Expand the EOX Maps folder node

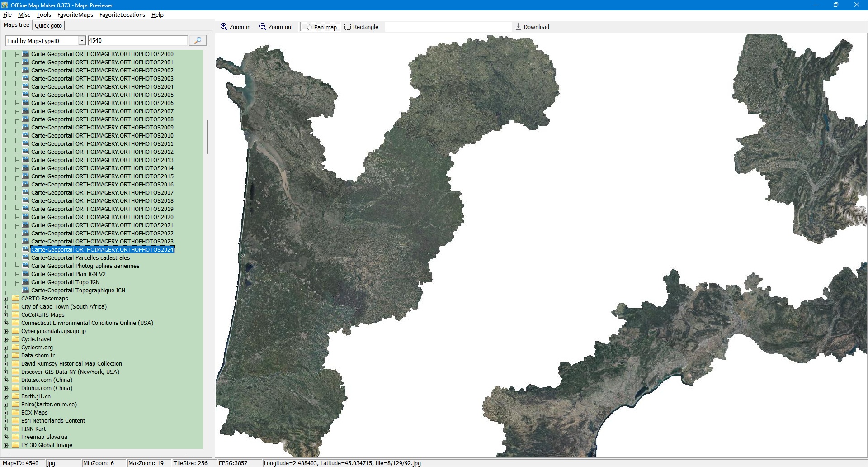6,413
